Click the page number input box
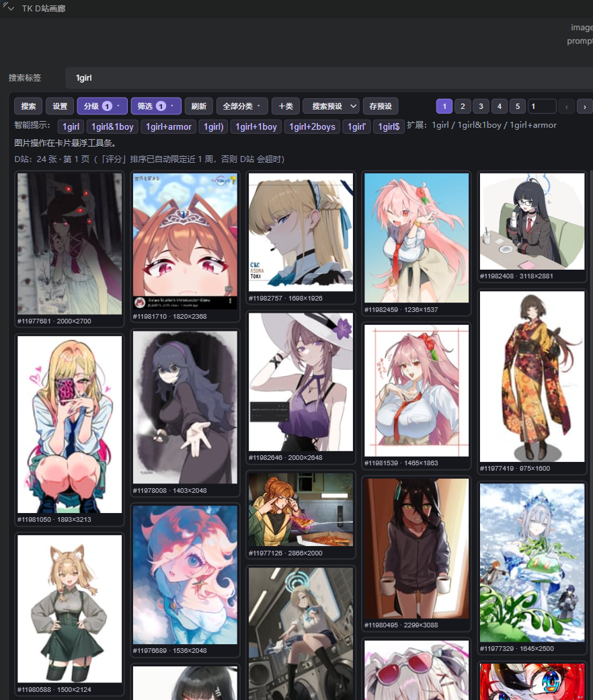This screenshot has height=700, width=593. tap(542, 106)
